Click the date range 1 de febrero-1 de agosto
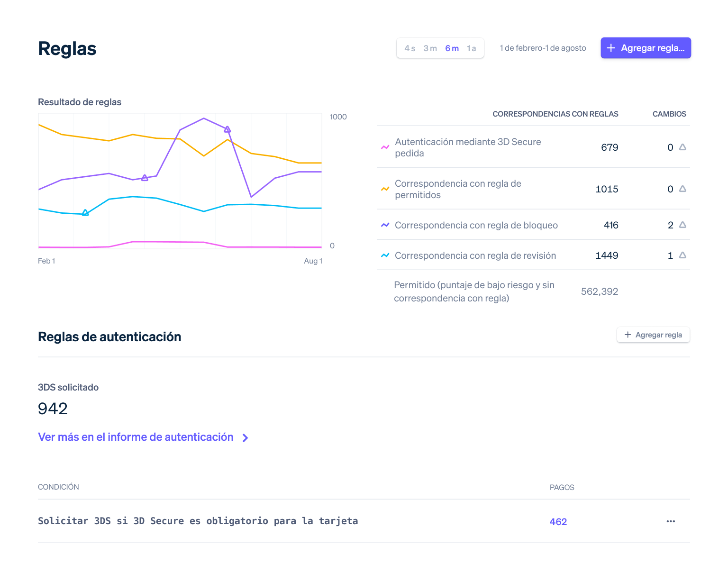Viewport: 728px width, 582px height. [x=543, y=48]
